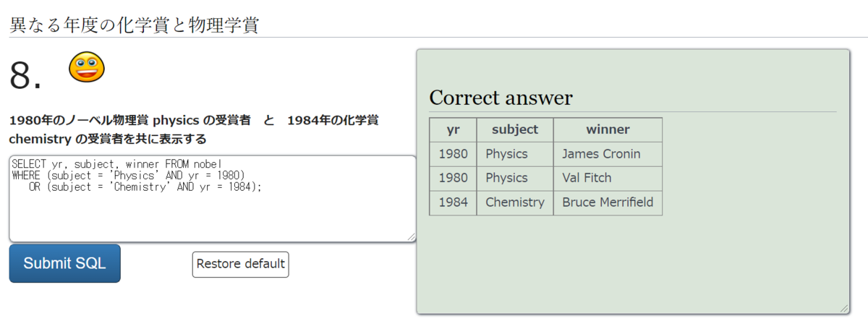
Task: Click the Bruce Merrifield cell
Action: point(608,202)
